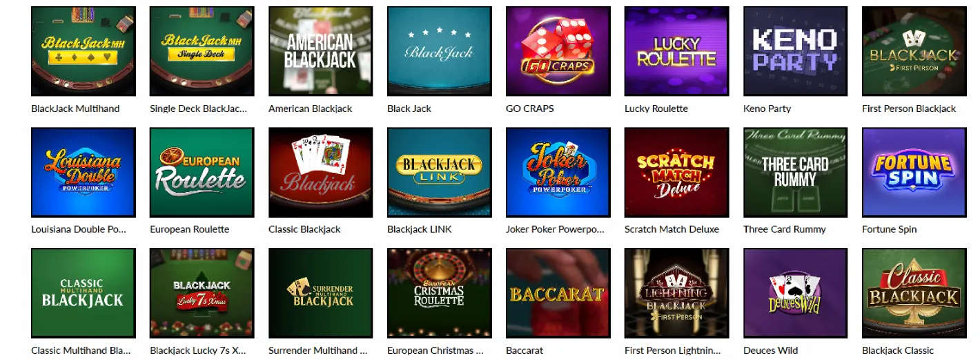Open Surrender Multihand Blackjack thumbnail

coord(321,293)
